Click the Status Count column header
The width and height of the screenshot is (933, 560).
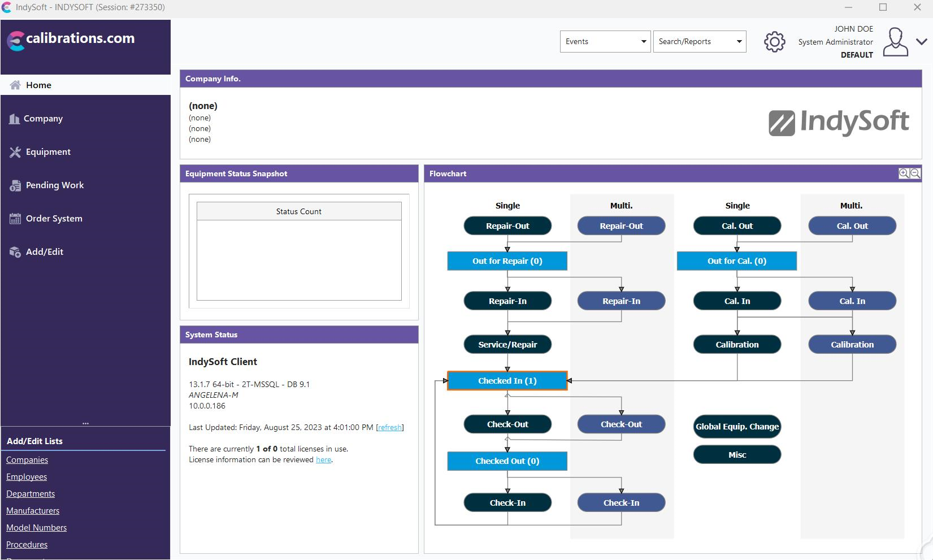point(298,211)
